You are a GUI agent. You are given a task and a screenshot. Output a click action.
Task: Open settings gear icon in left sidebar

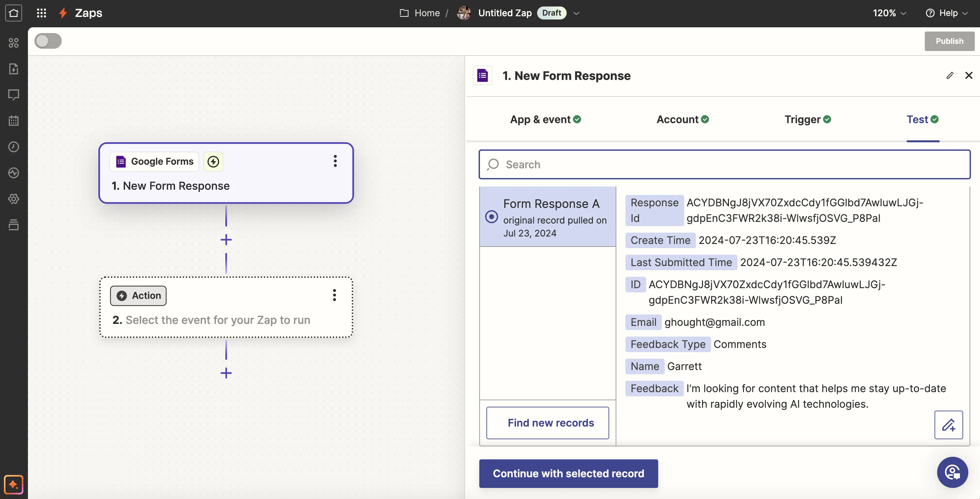click(14, 199)
